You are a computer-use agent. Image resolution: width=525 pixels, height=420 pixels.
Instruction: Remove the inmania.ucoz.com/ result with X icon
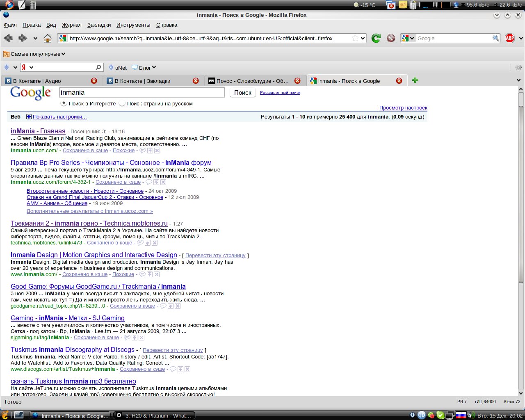(157, 151)
